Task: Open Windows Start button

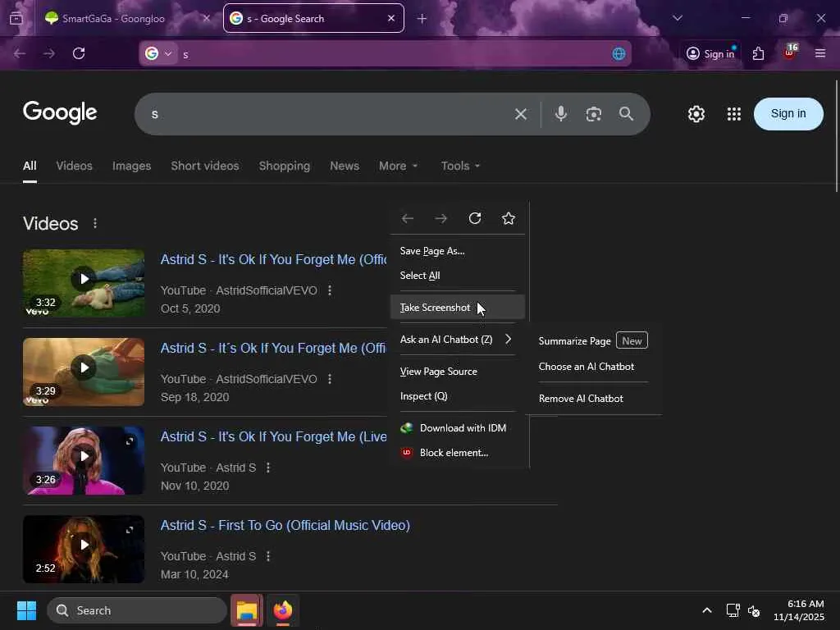Action: [x=26, y=610]
